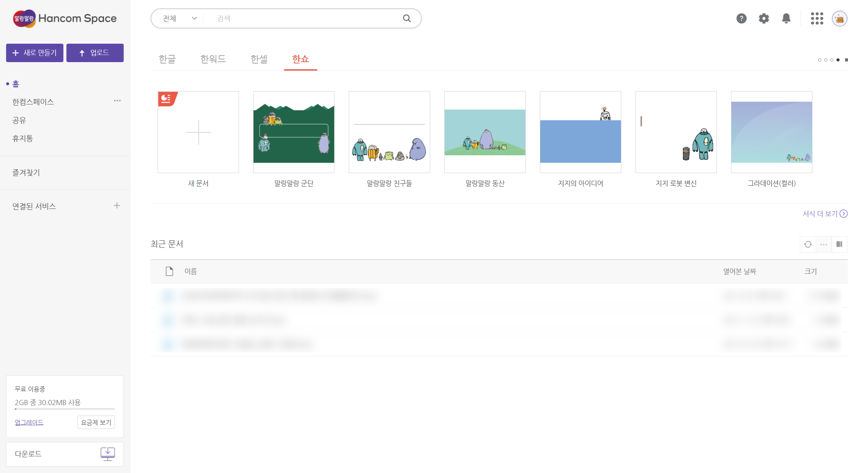Image resolution: width=868 pixels, height=473 pixels.
Task: Click the search magnifier icon
Action: (407, 18)
